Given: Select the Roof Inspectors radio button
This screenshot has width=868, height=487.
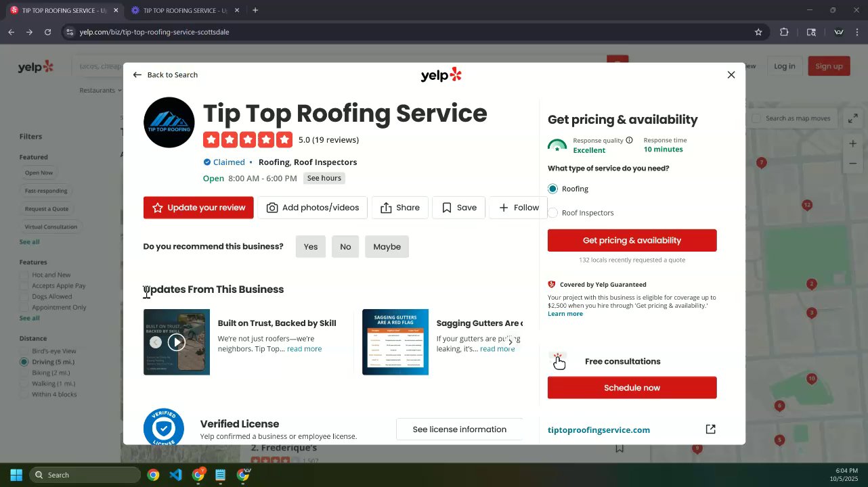Looking at the screenshot, I should (553, 212).
